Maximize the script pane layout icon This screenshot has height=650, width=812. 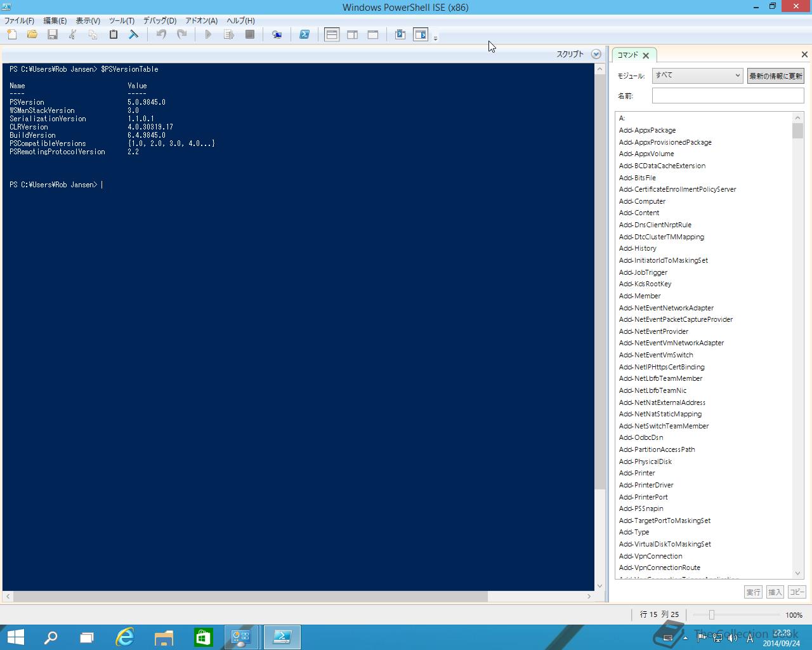point(373,34)
